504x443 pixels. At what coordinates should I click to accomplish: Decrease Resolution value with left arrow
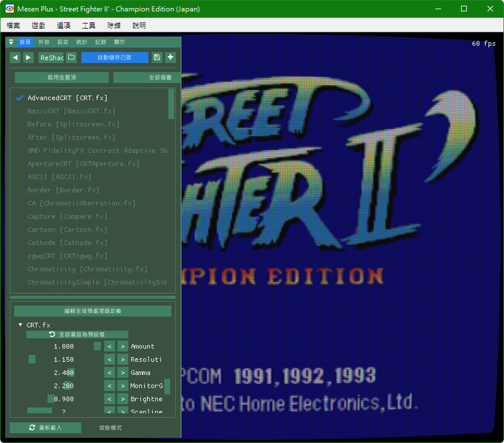(109, 360)
